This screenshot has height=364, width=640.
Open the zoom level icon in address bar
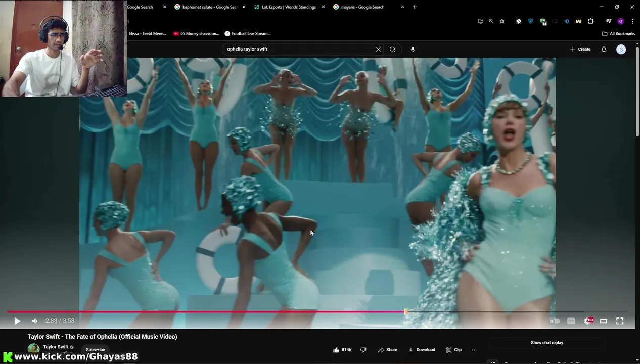coord(491,21)
